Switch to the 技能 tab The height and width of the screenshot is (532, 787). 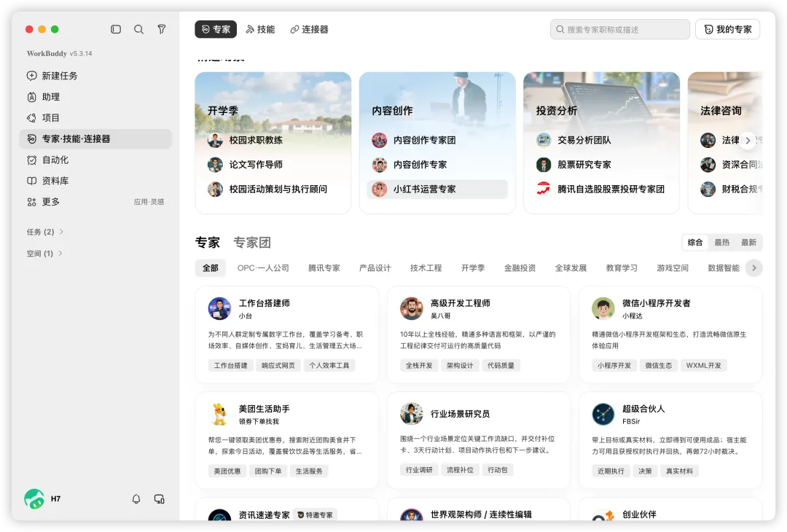(260, 30)
